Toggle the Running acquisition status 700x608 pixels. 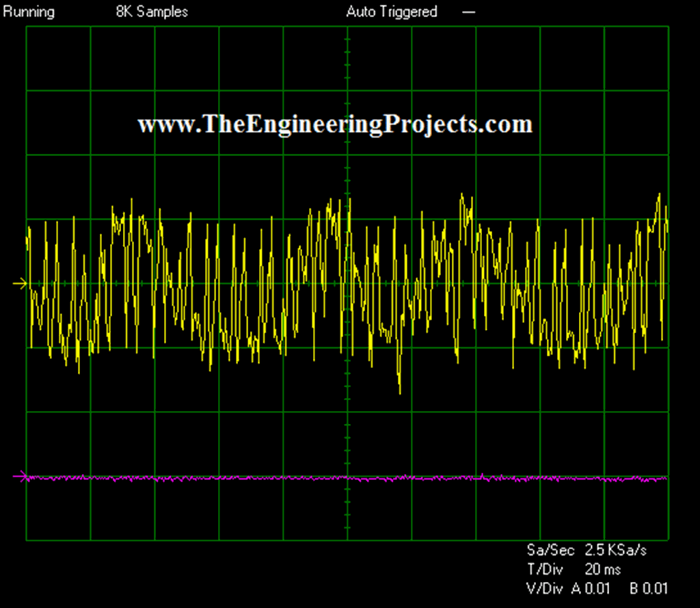pyautogui.click(x=27, y=11)
